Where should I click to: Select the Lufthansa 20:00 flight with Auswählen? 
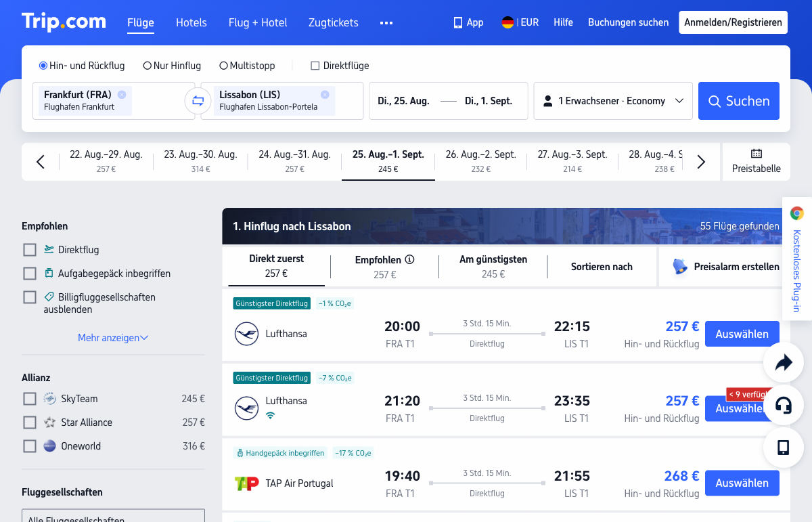742,334
